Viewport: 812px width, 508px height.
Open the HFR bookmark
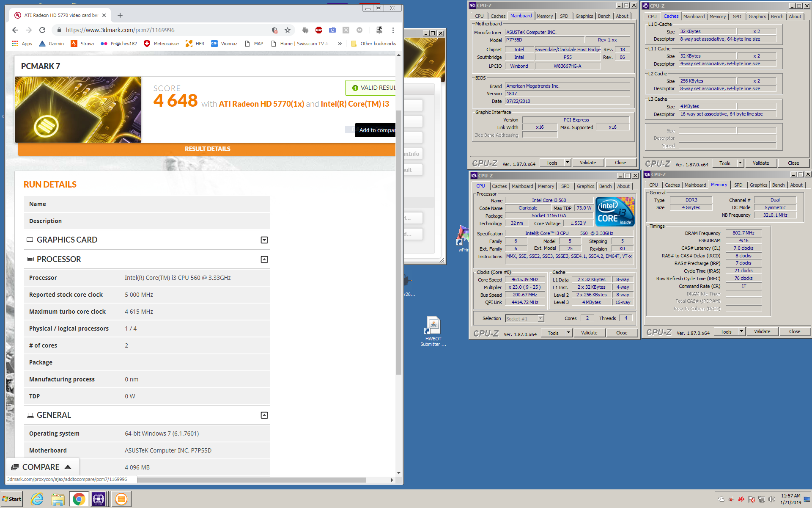pos(195,44)
